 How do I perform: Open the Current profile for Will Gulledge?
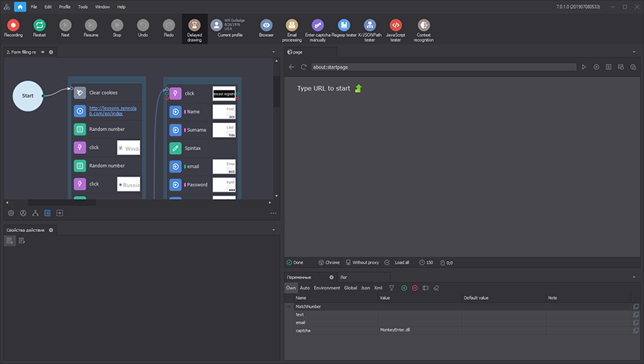click(229, 28)
